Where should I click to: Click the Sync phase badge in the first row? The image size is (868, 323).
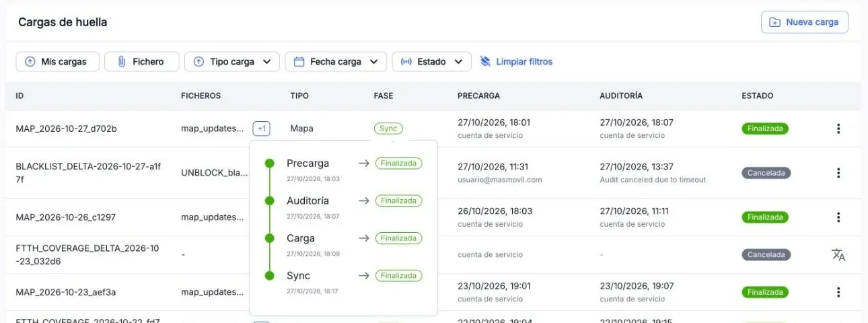coord(388,128)
